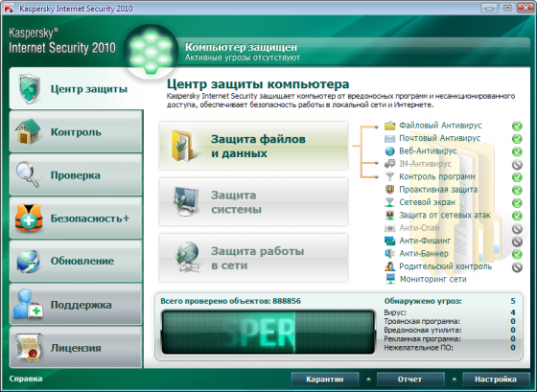Click the Настройка button

[496, 380]
